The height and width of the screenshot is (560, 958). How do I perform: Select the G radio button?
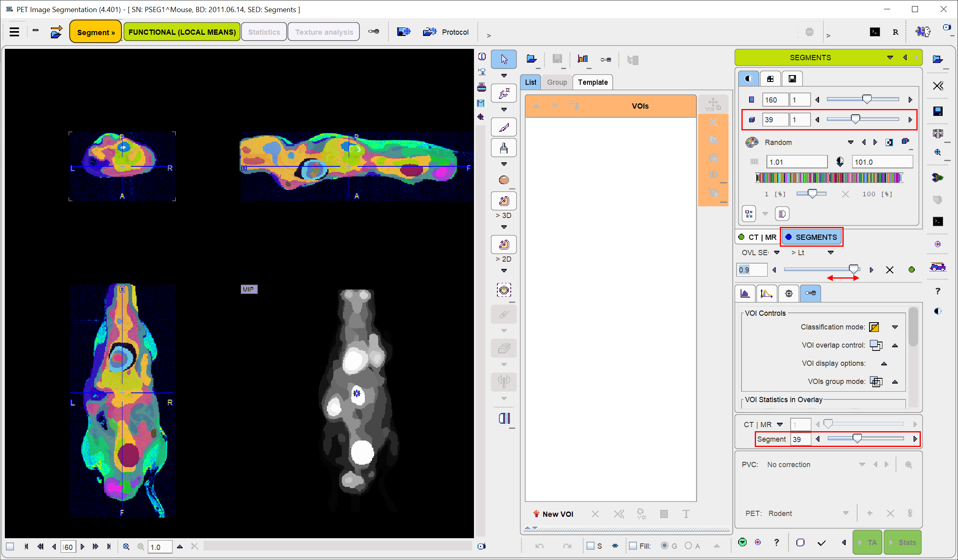click(x=665, y=546)
